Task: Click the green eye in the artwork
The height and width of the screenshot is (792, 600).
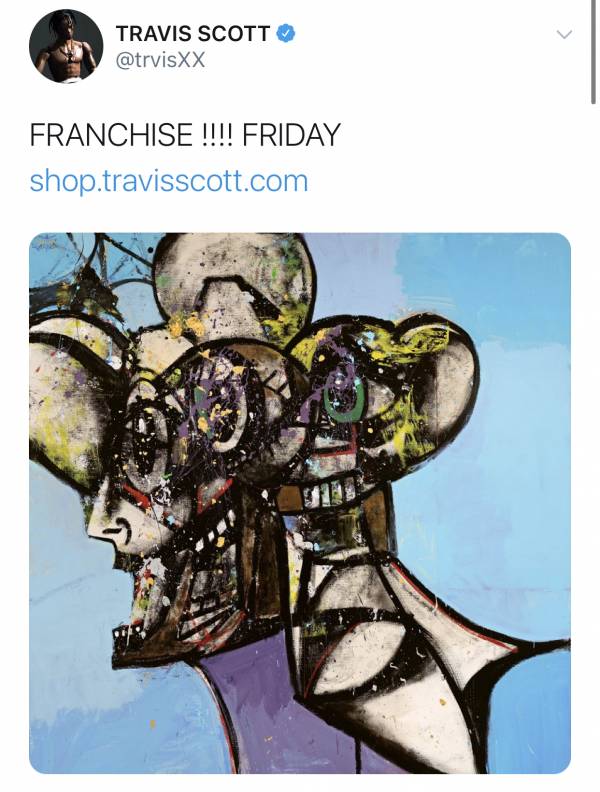Action: 344,399
